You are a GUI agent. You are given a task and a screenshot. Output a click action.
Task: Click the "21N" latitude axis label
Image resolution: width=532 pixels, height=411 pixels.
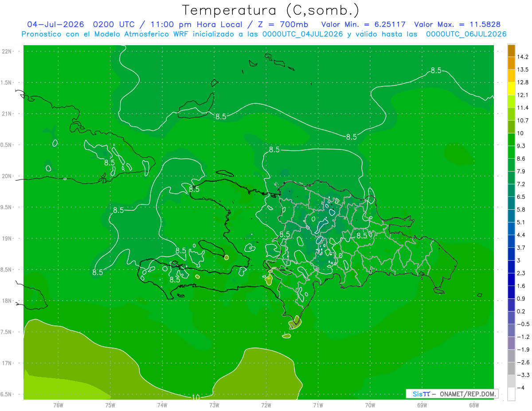[x=7, y=114]
